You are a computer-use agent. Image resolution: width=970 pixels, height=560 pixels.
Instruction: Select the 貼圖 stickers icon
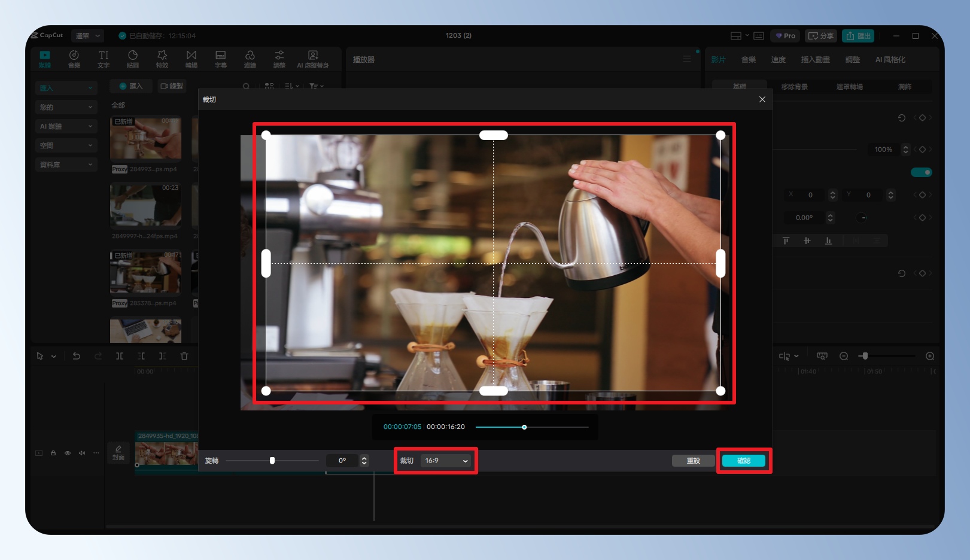132,59
